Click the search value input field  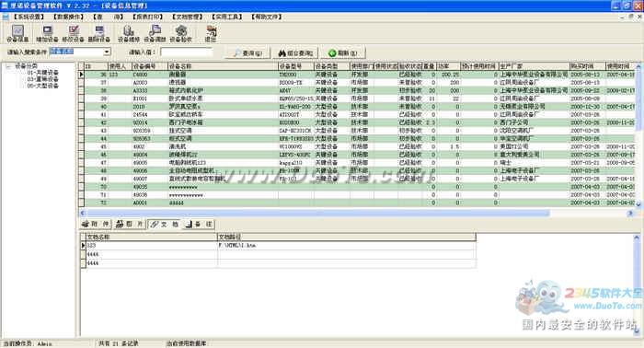click(187, 52)
